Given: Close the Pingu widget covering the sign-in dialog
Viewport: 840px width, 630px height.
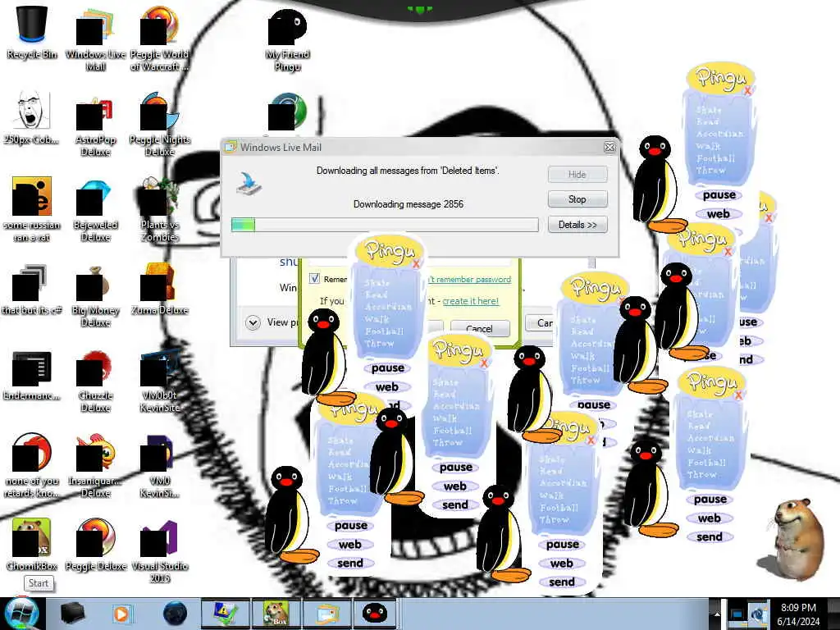Looking at the screenshot, I should point(416,264).
